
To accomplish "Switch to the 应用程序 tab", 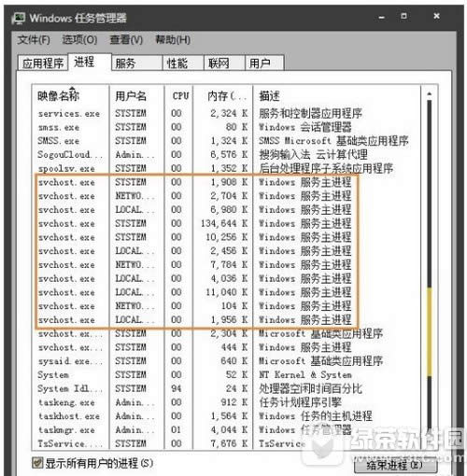I will pos(43,63).
